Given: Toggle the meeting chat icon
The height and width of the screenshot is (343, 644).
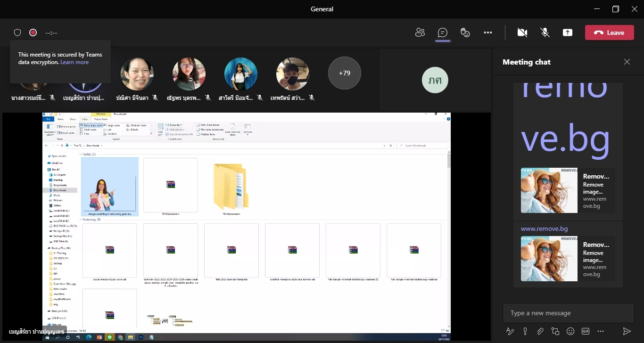Looking at the screenshot, I should (442, 33).
